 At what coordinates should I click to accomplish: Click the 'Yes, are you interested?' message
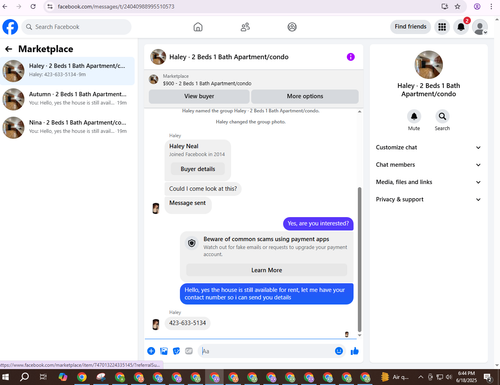(x=318, y=224)
